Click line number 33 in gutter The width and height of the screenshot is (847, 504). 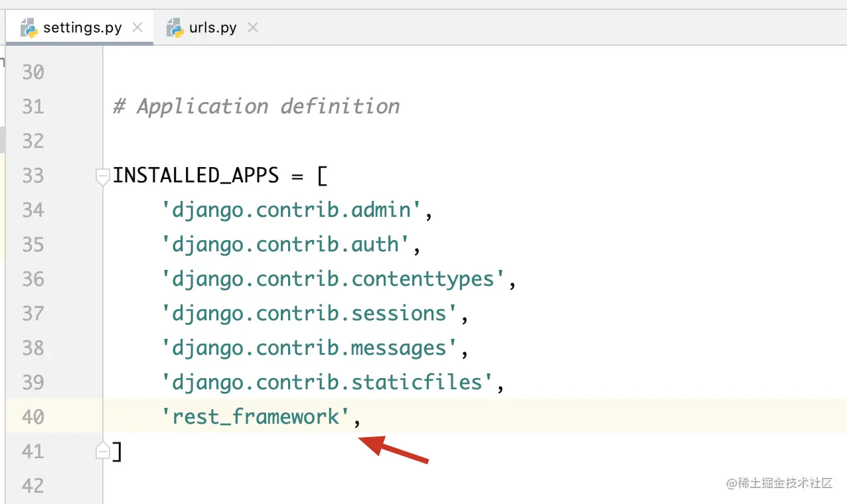33,176
